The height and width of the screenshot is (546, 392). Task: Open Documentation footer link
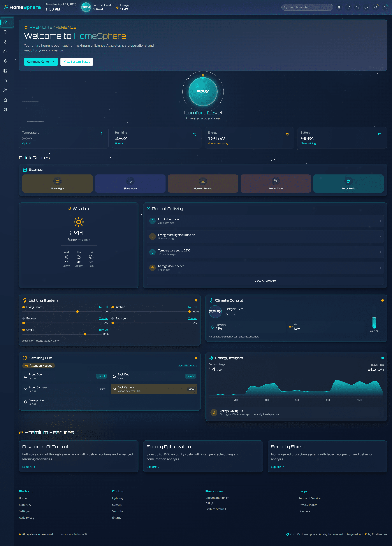click(x=217, y=498)
